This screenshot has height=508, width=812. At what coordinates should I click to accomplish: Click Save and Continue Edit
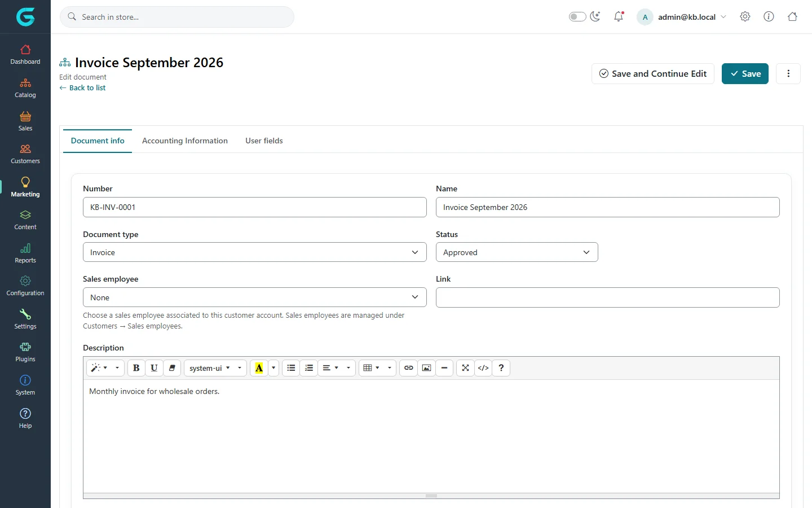pos(653,73)
